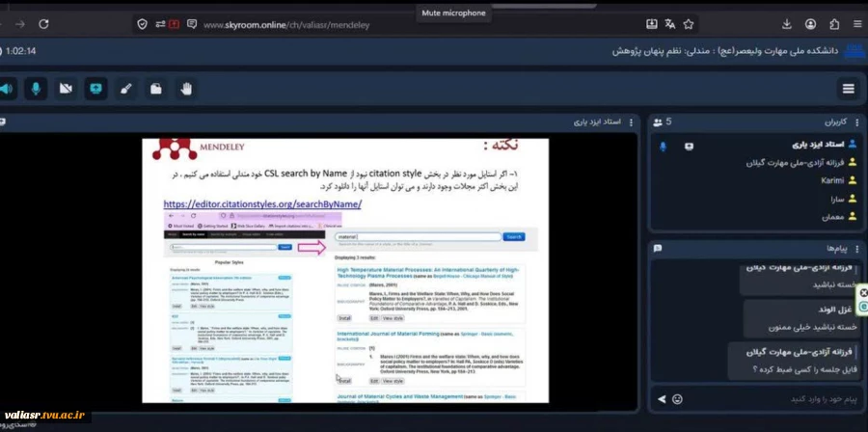The width and height of the screenshot is (868, 432).
Task: Open the whiteboard brush tool
Action: [126, 89]
